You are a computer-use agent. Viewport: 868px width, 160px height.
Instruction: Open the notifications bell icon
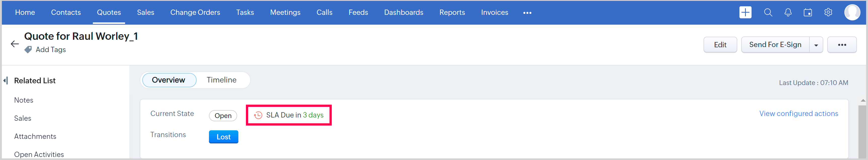click(x=788, y=13)
